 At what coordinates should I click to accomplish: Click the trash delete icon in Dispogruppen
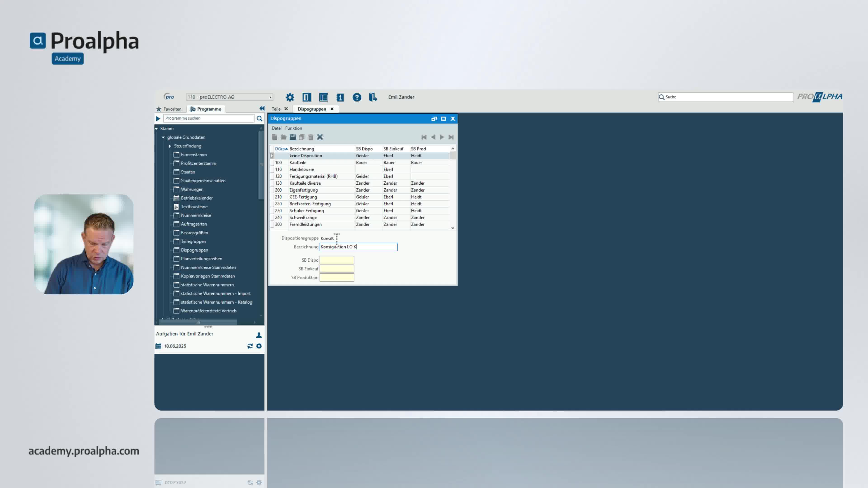tap(311, 137)
